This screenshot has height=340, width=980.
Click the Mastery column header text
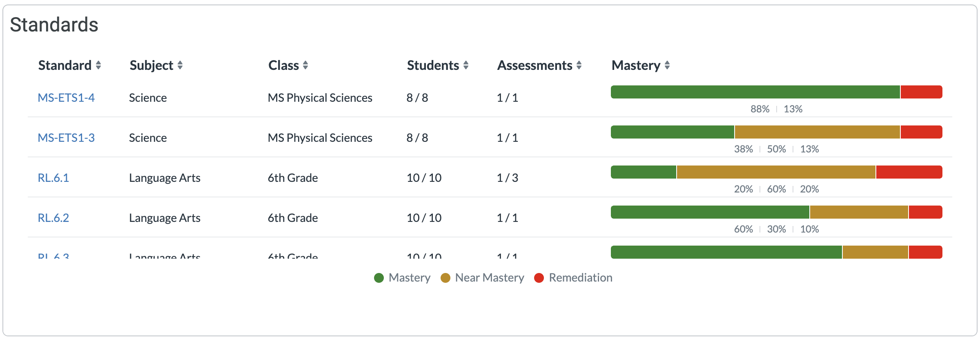coord(636,65)
